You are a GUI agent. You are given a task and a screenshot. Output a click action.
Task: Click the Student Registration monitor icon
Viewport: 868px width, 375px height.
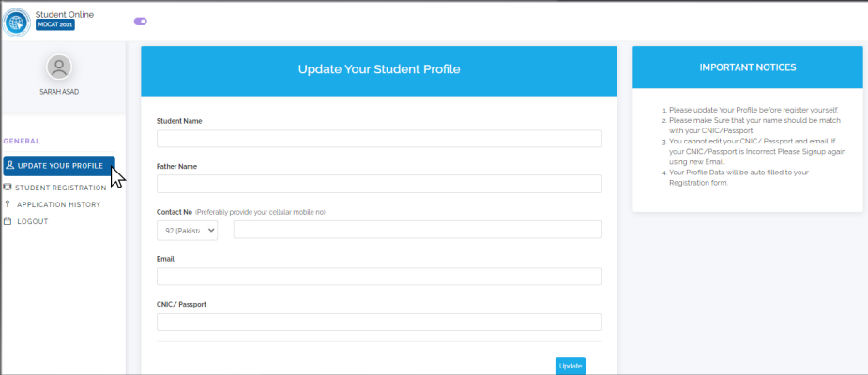pos(8,187)
